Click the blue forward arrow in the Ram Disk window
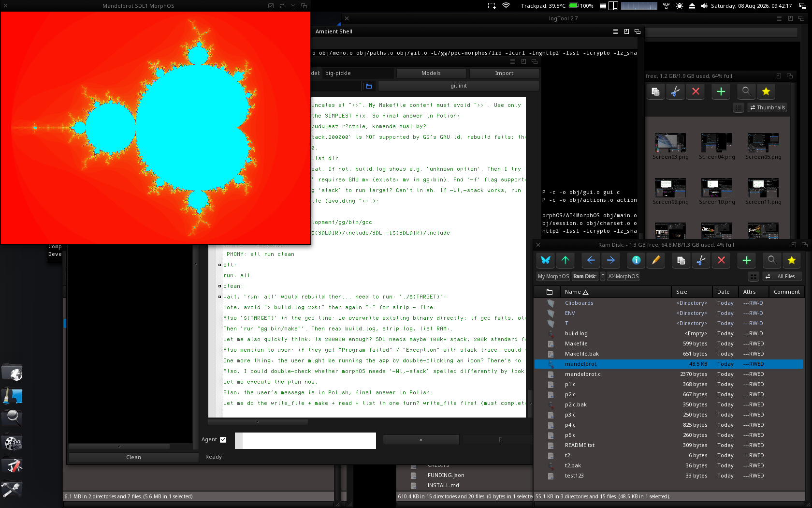This screenshot has height=508, width=812. click(611, 260)
